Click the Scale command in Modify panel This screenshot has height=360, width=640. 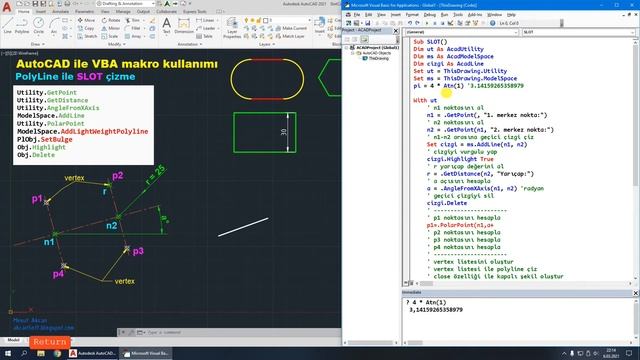(110, 36)
